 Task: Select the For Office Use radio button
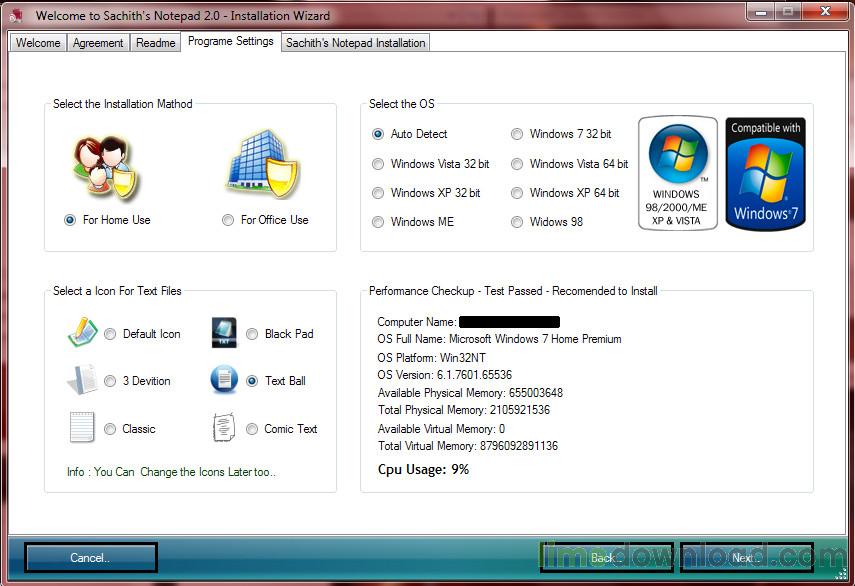pyautogui.click(x=228, y=220)
